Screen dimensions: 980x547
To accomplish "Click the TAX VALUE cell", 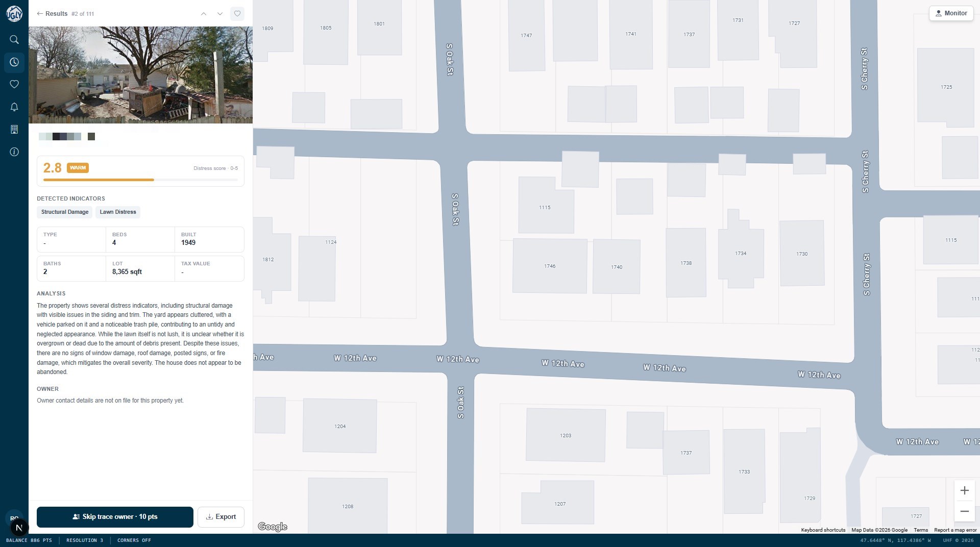I will 209,268.
